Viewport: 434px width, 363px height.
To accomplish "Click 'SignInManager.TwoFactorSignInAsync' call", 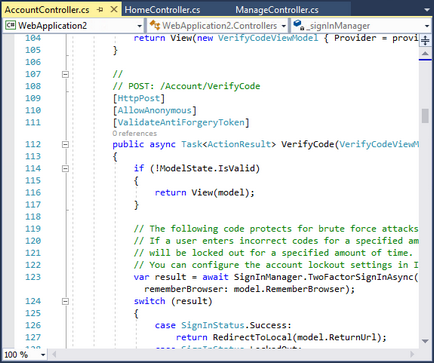I will click(x=323, y=277).
